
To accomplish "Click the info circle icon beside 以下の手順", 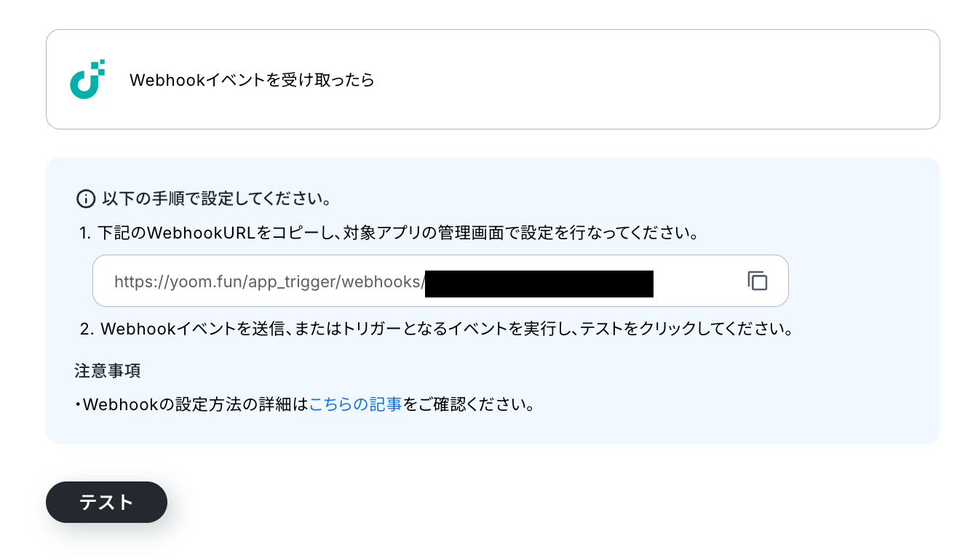I will 86,198.
